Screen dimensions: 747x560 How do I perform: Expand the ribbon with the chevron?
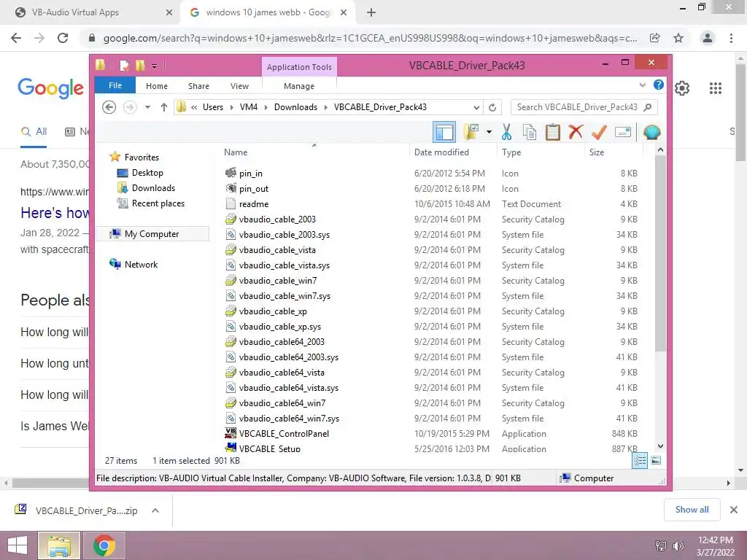tap(642, 85)
